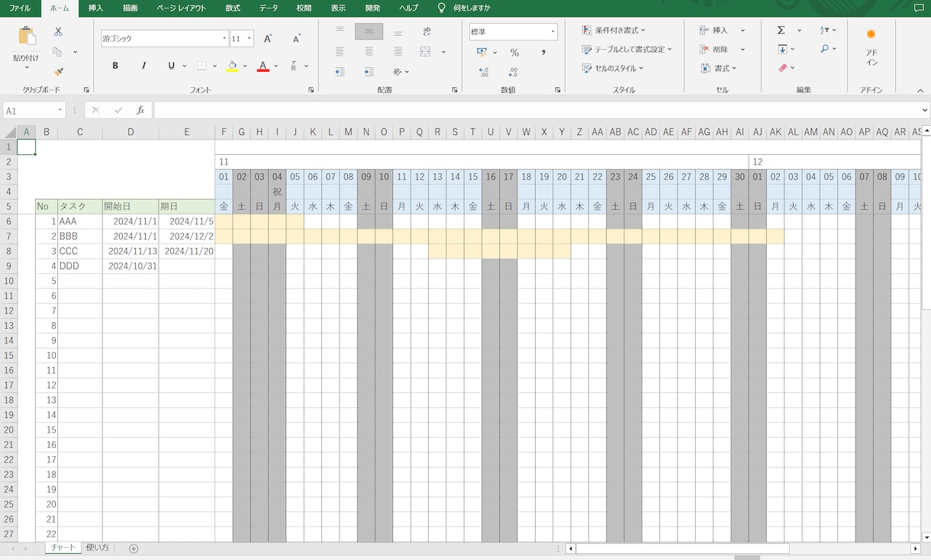Open the Add-ins icon
This screenshot has height=560, width=931.
tap(871, 47)
